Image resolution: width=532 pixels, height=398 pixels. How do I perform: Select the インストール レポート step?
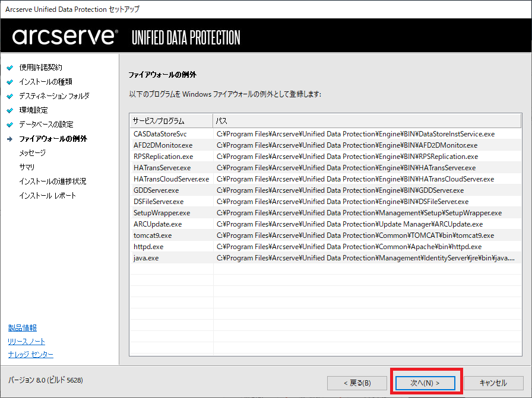(x=47, y=196)
